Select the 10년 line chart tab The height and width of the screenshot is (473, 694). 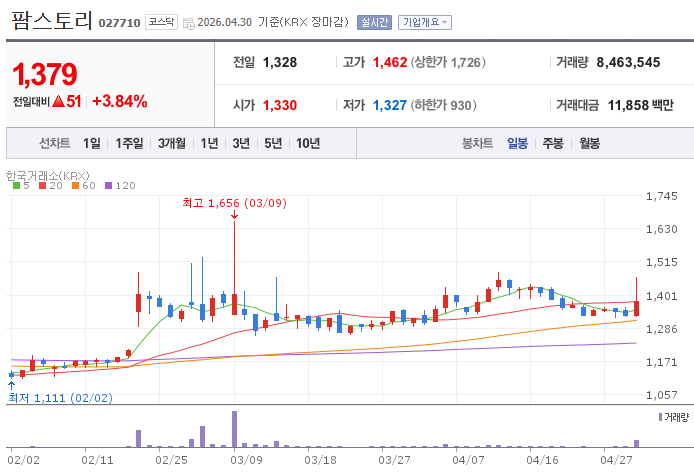(308, 143)
